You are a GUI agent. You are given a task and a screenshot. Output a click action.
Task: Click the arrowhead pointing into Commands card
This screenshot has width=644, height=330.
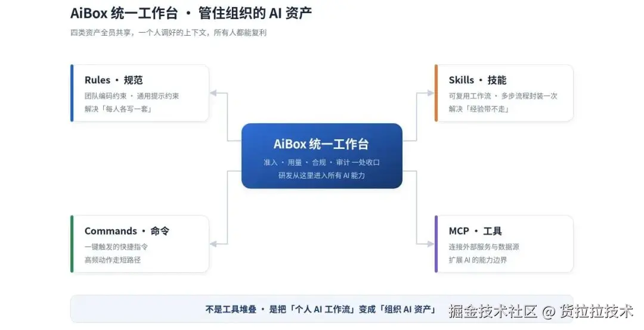pyautogui.click(x=213, y=244)
